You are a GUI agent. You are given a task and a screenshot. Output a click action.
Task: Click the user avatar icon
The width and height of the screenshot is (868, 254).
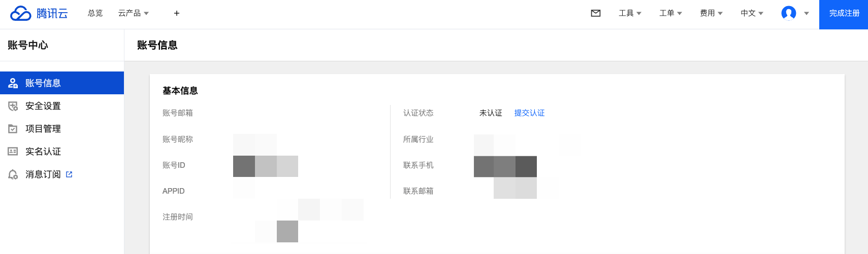point(788,13)
